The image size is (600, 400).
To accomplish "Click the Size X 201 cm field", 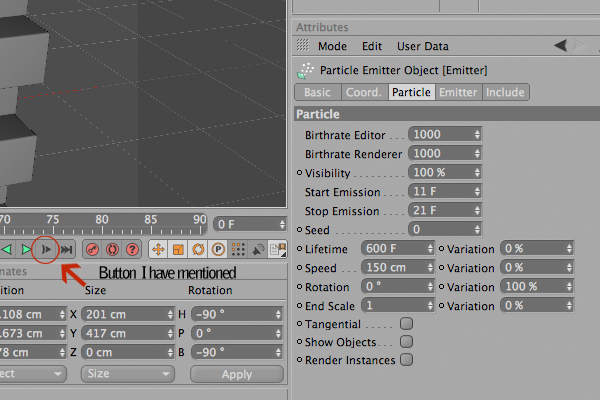I will click(x=128, y=314).
